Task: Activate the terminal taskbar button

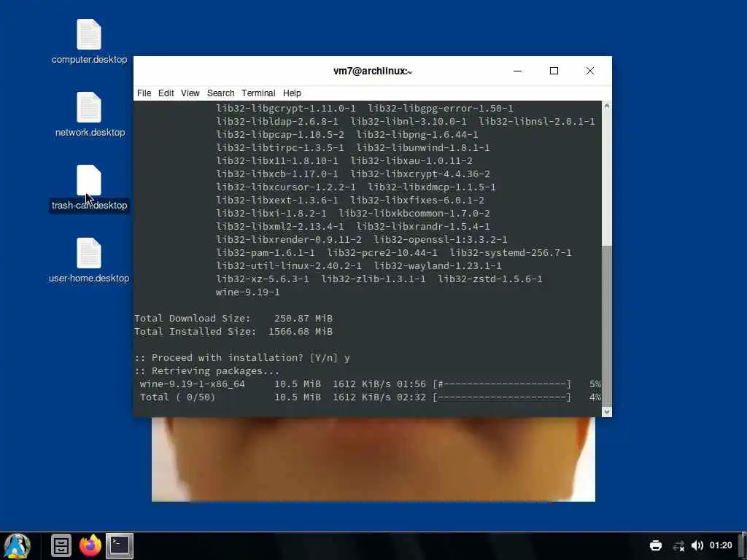Action: coord(119,545)
